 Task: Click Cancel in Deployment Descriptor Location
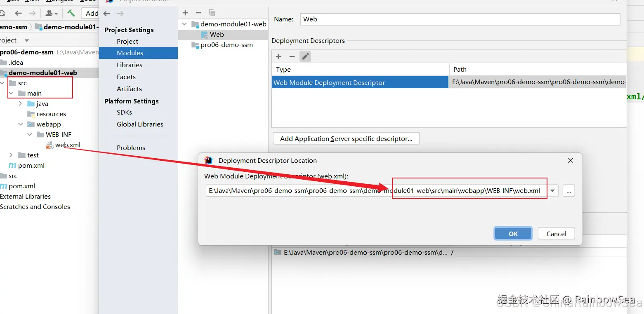tap(556, 234)
